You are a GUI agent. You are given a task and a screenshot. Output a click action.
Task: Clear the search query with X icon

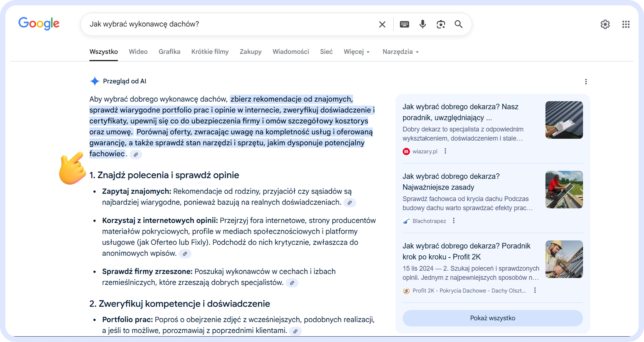[382, 24]
